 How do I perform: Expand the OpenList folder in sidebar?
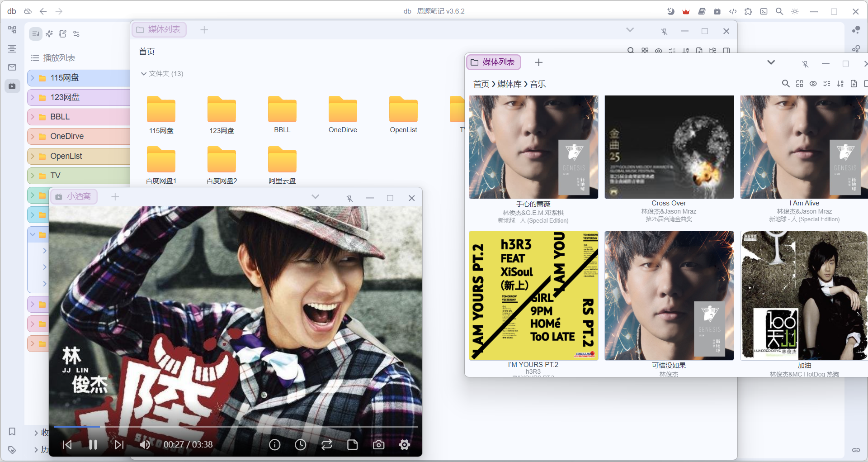33,156
